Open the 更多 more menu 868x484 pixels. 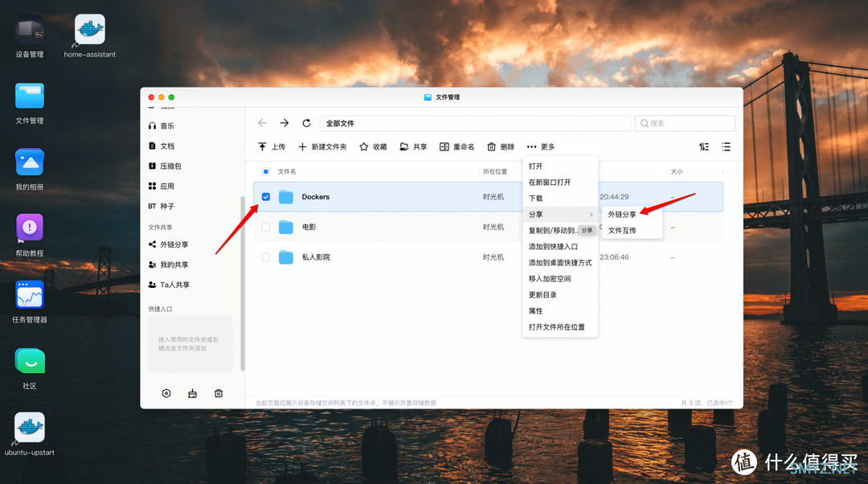tap(541, 147)
